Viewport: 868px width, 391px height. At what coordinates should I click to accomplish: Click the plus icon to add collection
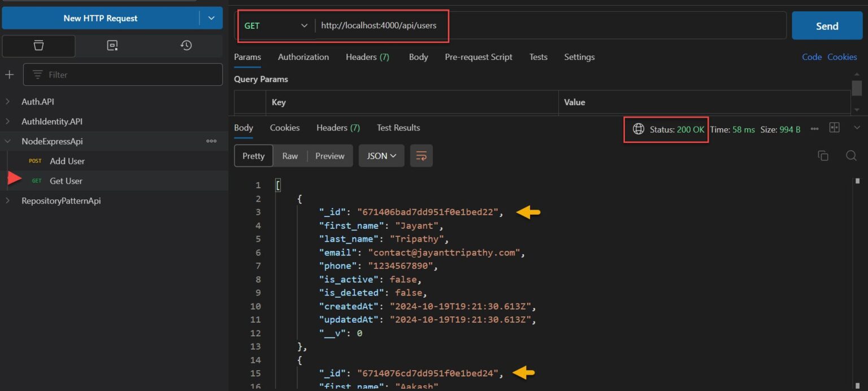coord(10,75)
